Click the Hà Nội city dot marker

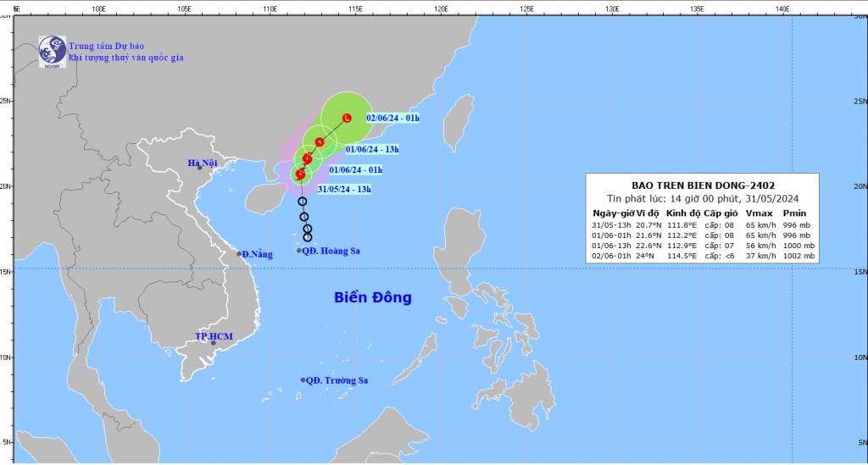click(200, 168)
